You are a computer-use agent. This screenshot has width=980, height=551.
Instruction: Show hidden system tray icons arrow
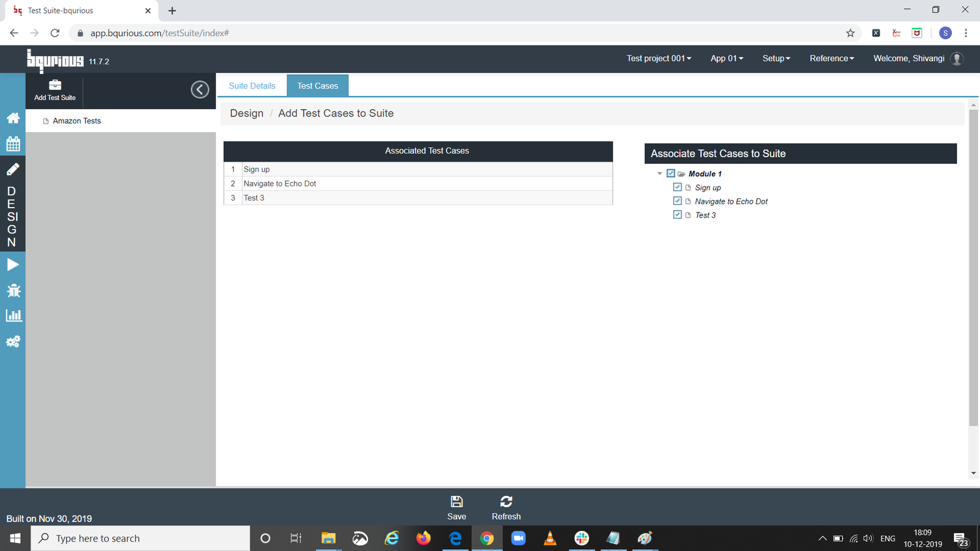tap(822, 539)
